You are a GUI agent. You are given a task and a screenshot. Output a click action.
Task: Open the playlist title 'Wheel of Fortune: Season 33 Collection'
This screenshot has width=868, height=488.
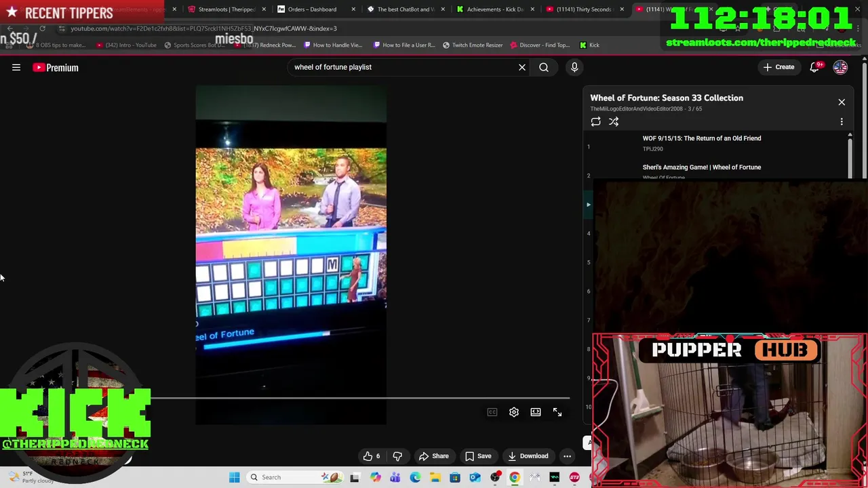(667, 98)
